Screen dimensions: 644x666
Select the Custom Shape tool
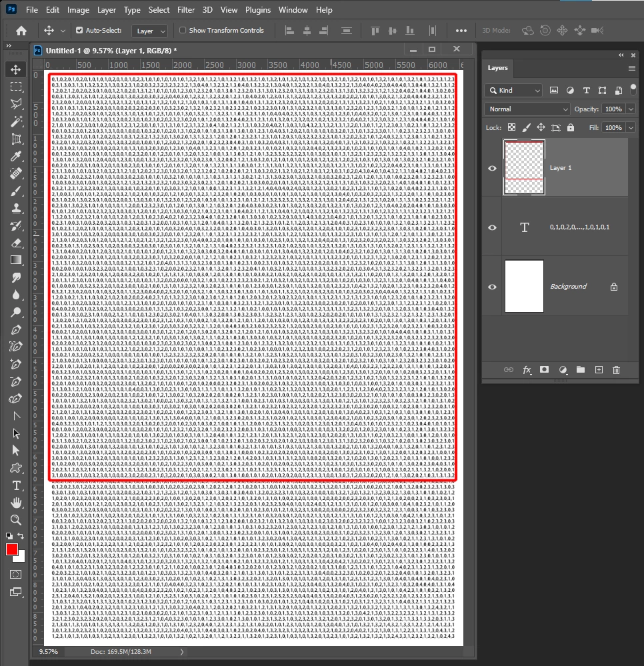click(16, 468)
